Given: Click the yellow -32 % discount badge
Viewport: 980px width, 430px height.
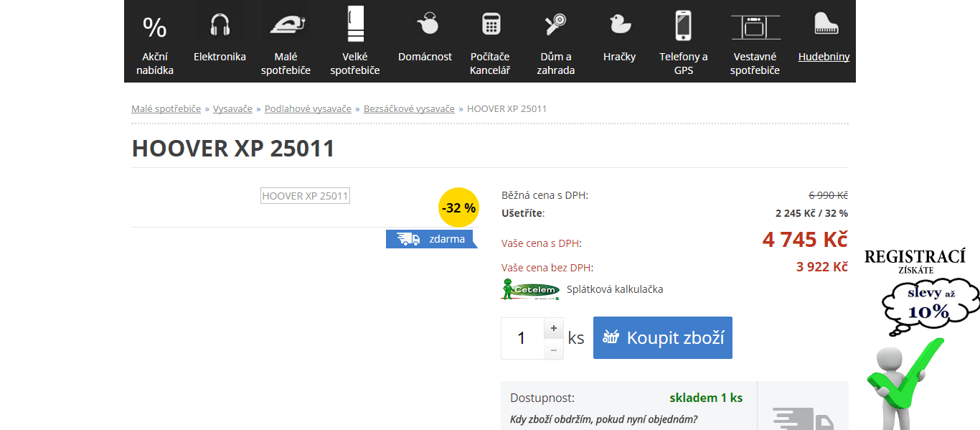Looking at the screenshot, I should coord(458,207).
